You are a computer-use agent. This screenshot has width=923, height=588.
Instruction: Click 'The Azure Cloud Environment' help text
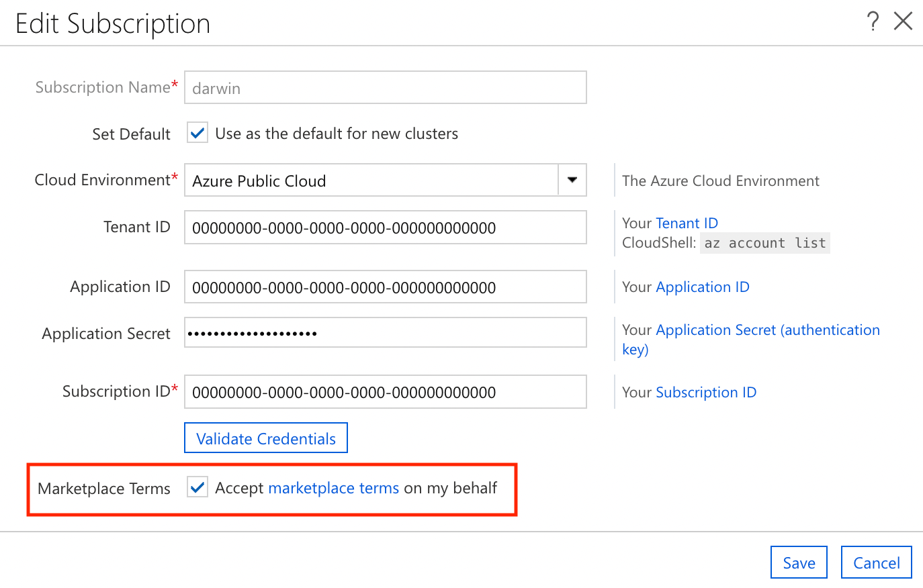[721, 181]
